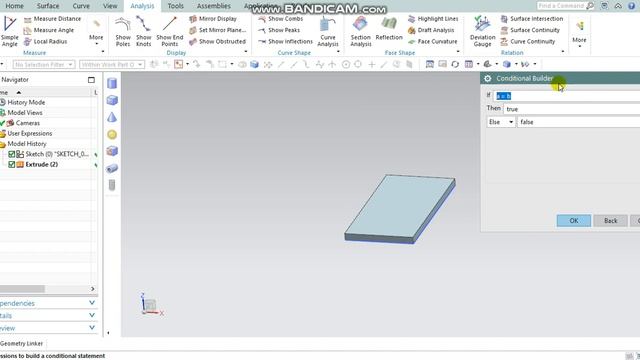Click the Local Radius tool
This screenshot has height=360, width=640.
coord(45,41)
